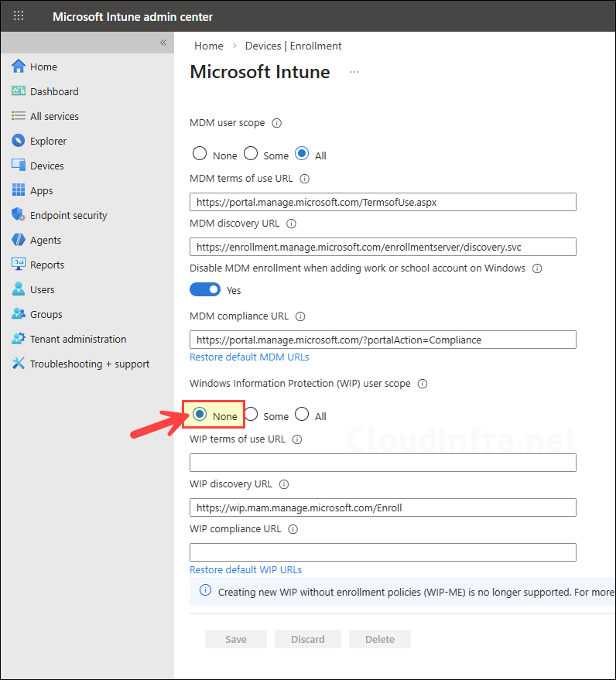Select Reports in the navigation pane
616x680 pixels.
click(50, 264)
